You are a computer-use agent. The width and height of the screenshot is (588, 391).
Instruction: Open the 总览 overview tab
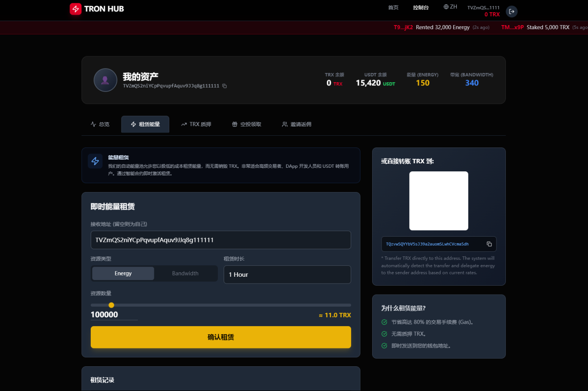pyautogui.click(x=100, y=124)
